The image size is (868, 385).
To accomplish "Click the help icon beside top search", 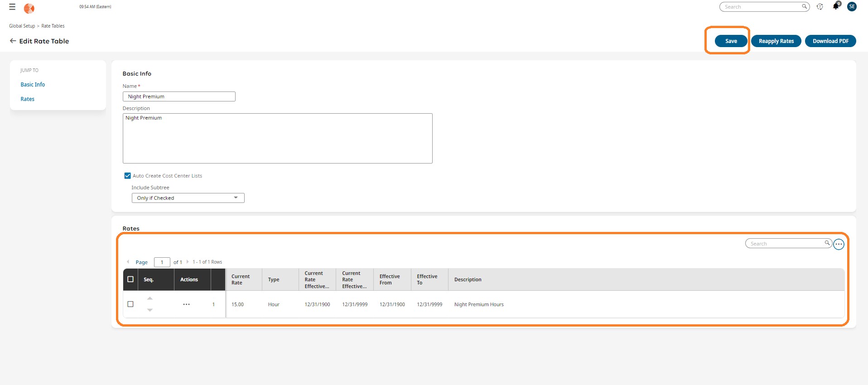I will tap(820, 7).
